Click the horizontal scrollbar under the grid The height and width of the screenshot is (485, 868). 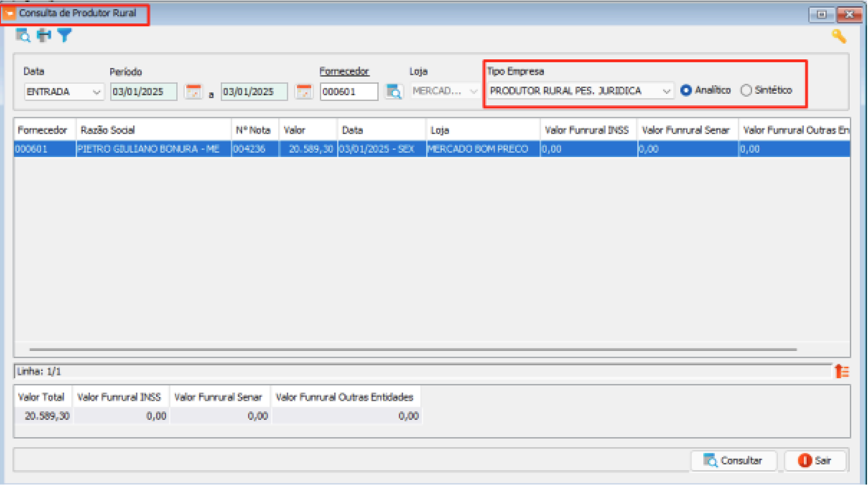tap(412, 350)
